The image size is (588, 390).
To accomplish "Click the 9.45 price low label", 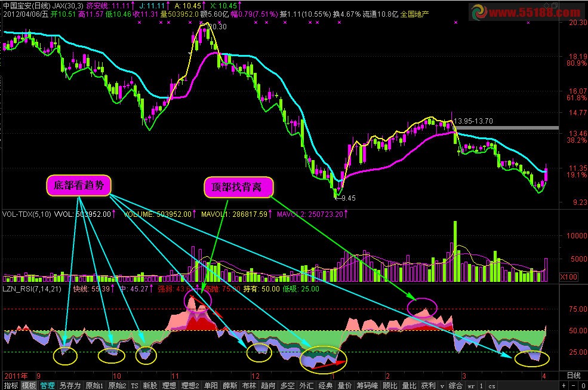I will pos(349,198).
